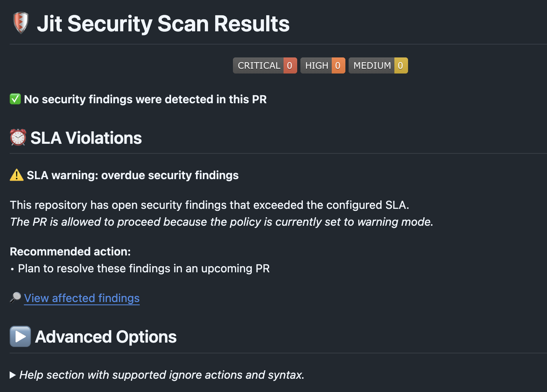
Task: Click the green checkmark icon
Action: point(15,99)
